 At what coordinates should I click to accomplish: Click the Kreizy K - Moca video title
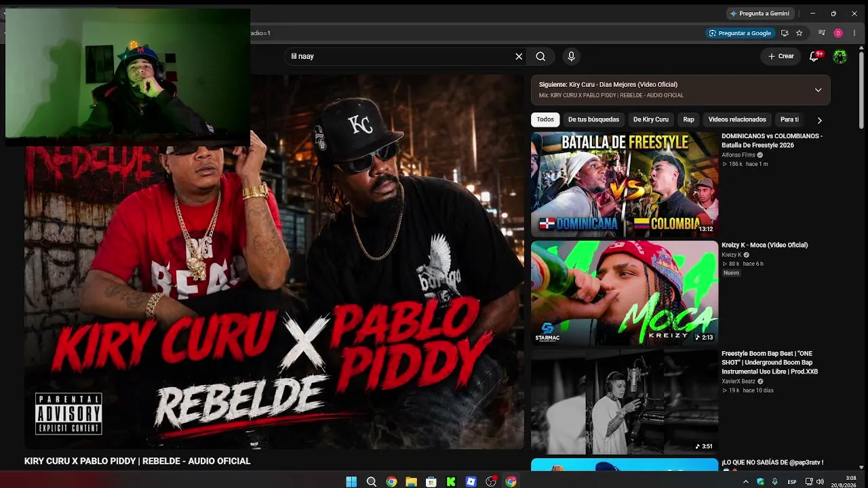(x=765, y=245)
